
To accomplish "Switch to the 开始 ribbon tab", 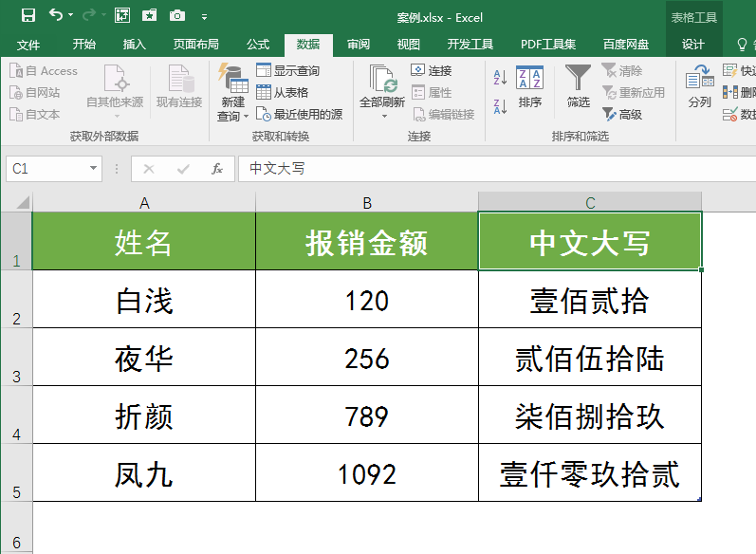I will (x=83, y=45).
